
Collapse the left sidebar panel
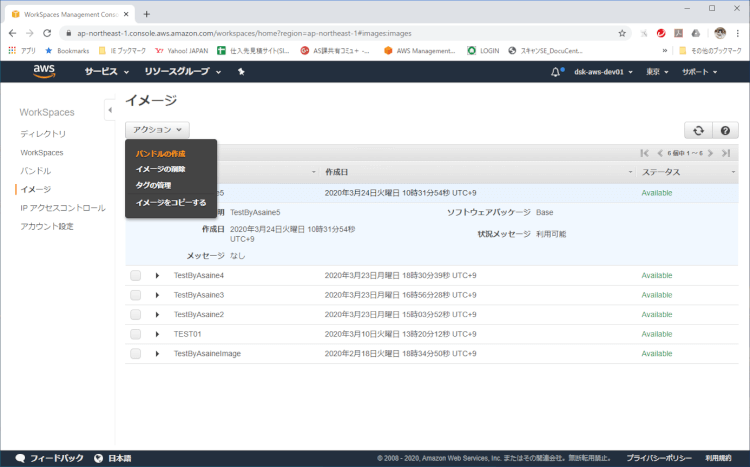109,110
